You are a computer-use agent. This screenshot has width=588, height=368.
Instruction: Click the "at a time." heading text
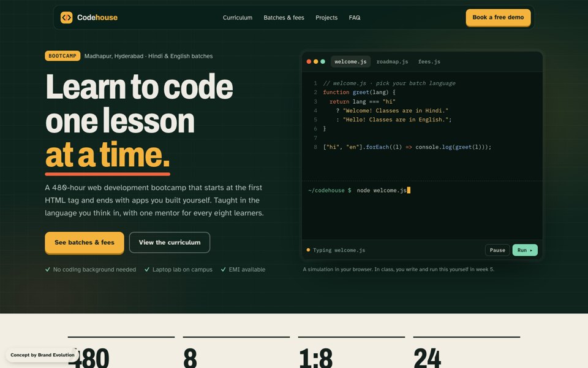(x=107, y=155)
